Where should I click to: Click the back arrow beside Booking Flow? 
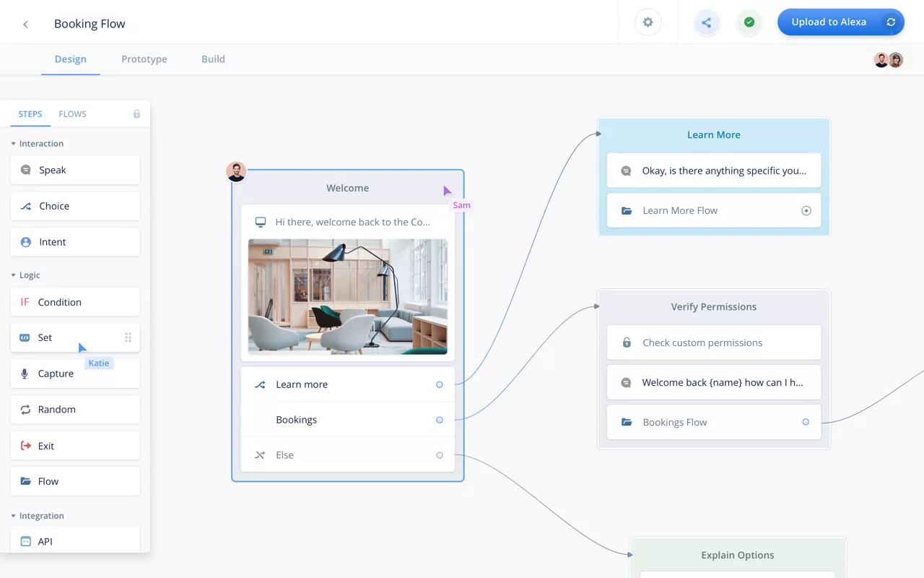pyautogui.click(x=26, y=25)
